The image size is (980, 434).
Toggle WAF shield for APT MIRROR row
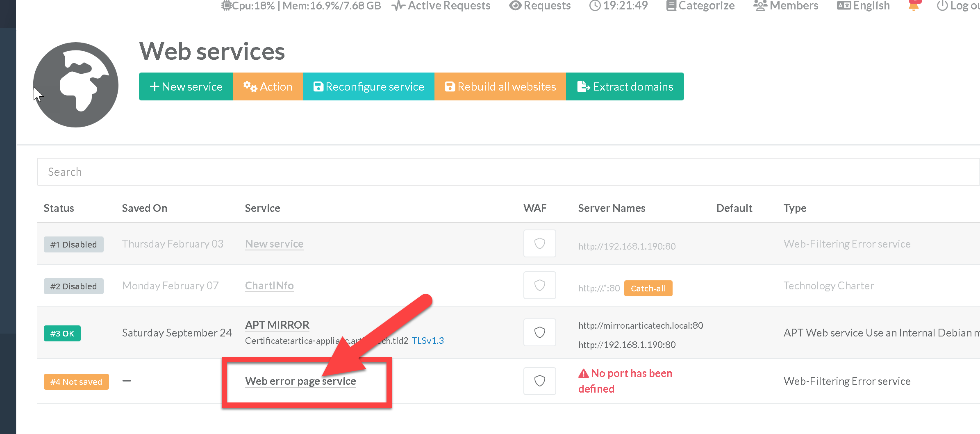[x=539, y=332]
